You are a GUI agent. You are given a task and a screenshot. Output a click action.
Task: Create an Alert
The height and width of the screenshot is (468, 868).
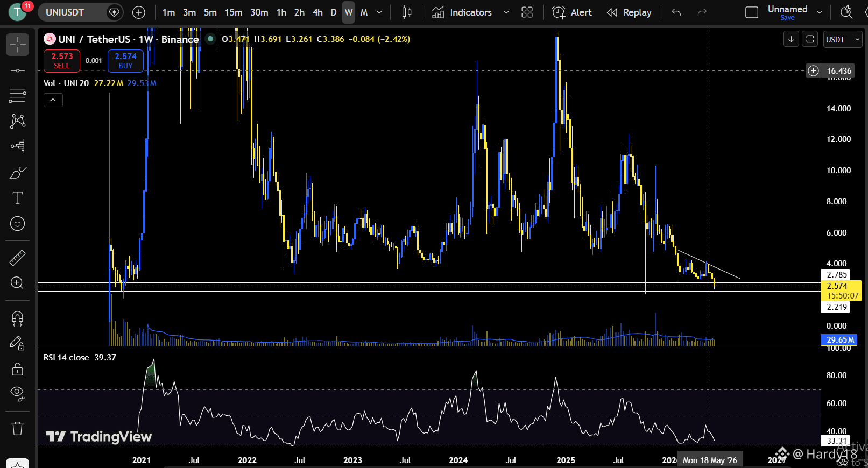(x=572, y=12)
